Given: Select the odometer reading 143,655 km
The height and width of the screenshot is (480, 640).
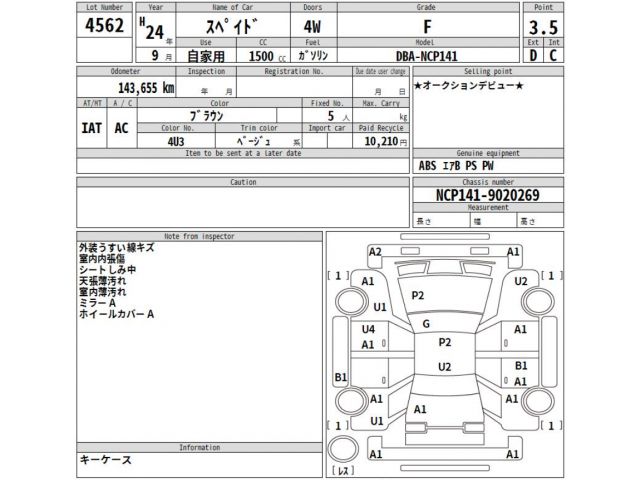Looking at the screenshot, I should coord(146,87).
